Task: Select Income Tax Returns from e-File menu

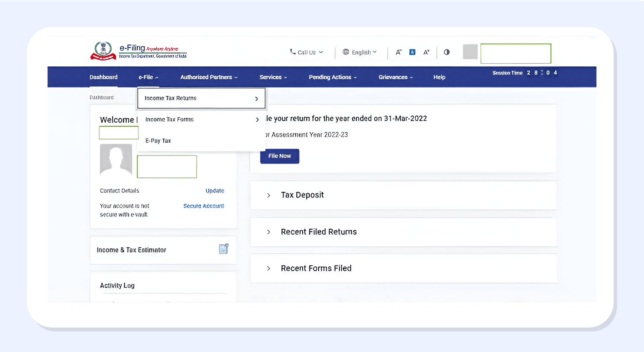Action: tap(201, 98)
